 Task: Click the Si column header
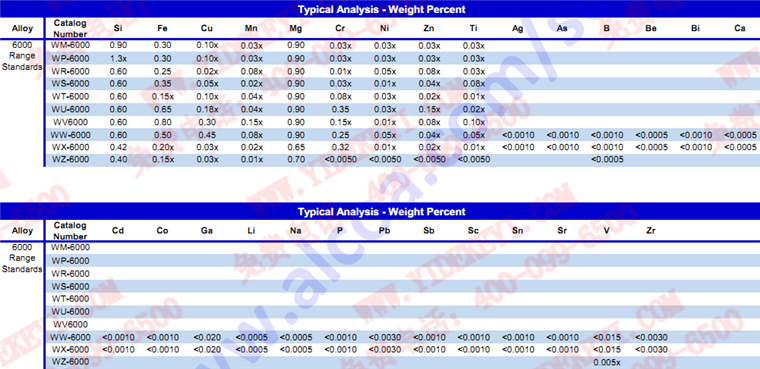(x=118, y=29)
